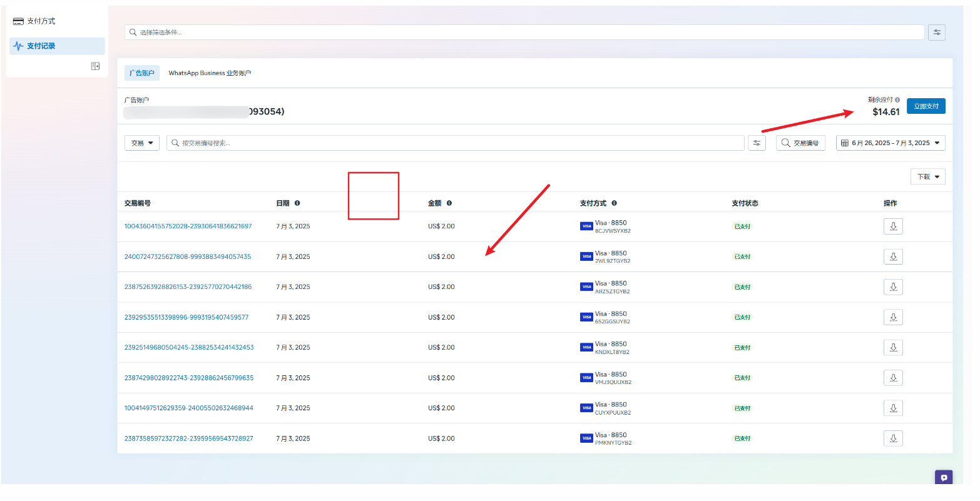Click info icon beside 日期 column header
Screen dimensions: 980x501
click(x=297, y=203)
